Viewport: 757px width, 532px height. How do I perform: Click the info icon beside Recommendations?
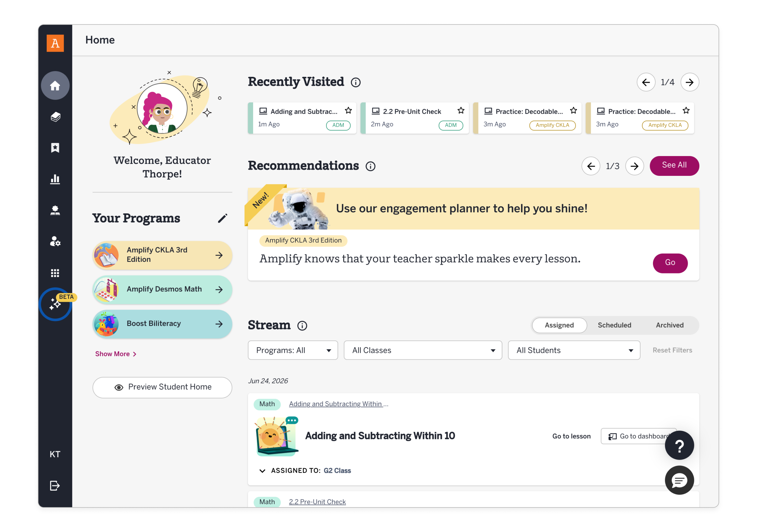(x=371, y=166)
